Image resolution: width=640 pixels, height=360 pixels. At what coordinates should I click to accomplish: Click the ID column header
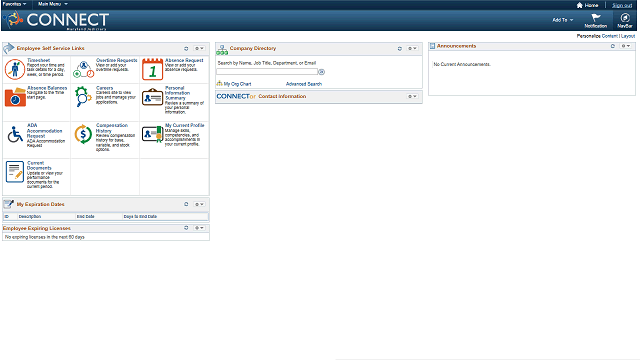[7, 216]
